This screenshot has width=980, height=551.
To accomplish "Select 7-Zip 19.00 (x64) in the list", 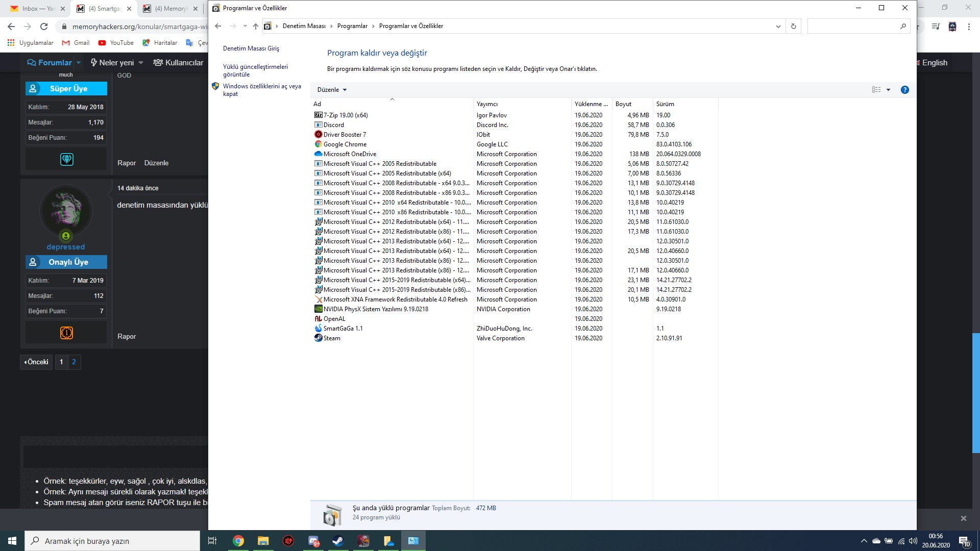I will pos(346,115).
